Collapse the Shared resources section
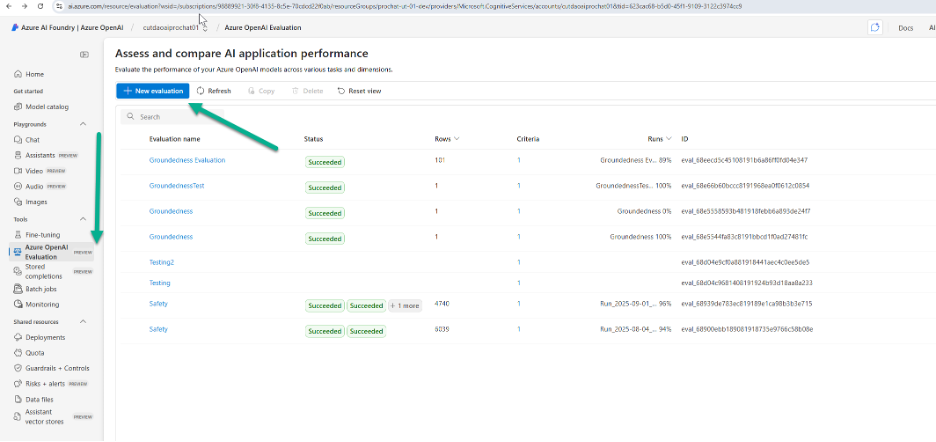Screen dimensions: 936x442 click(82, 322)
